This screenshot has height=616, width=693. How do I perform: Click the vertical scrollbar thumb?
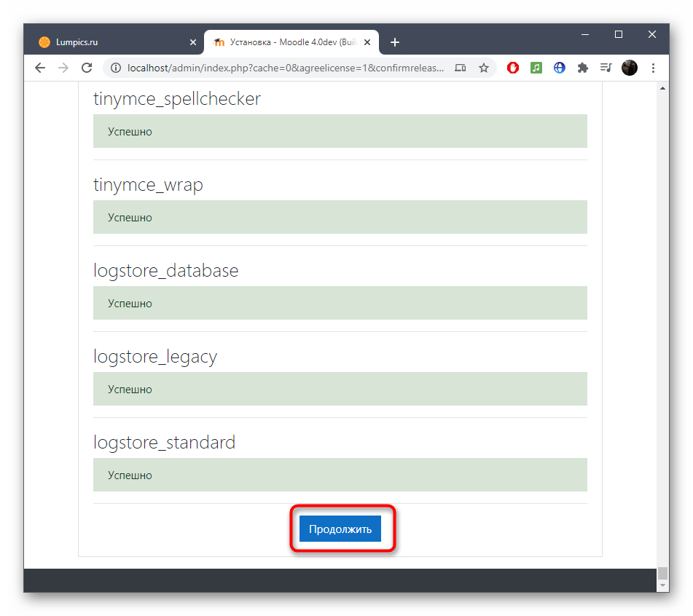pos(662,573)
